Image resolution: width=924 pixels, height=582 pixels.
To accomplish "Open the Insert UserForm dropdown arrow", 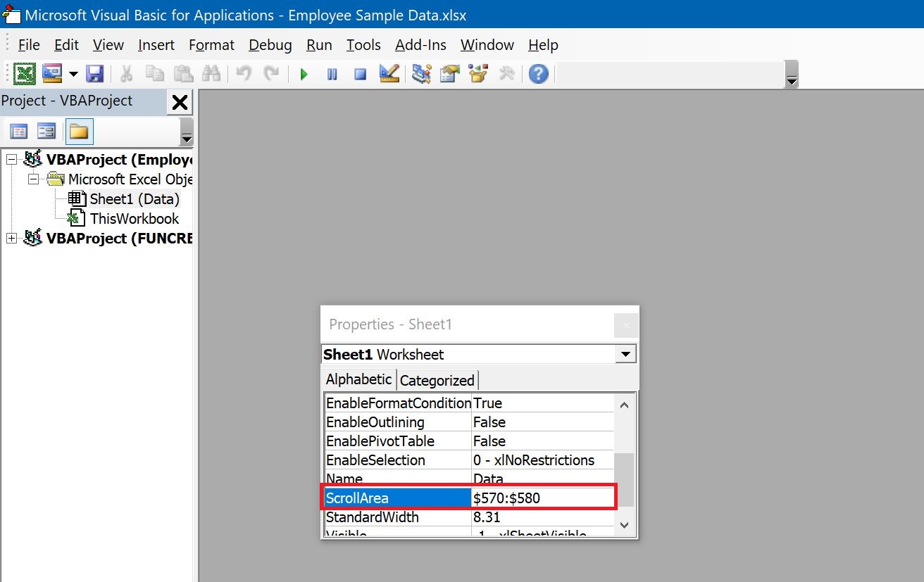I will point(73,74).
